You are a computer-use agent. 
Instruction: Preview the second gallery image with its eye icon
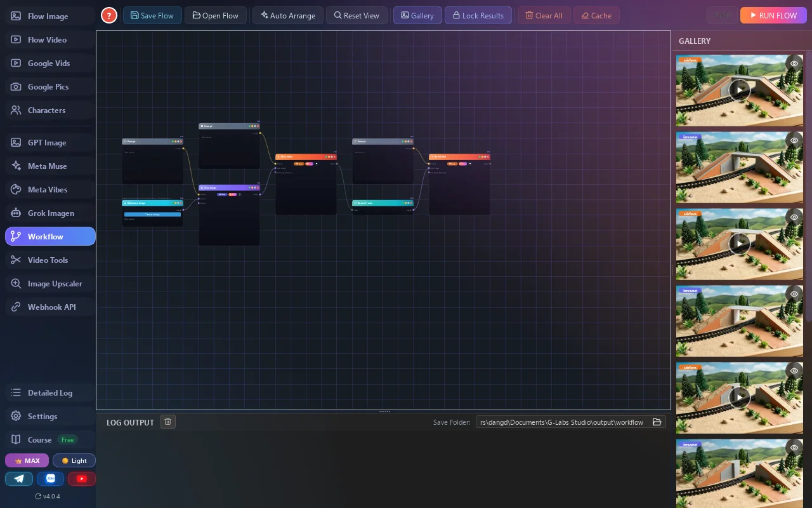click(794, 294)
